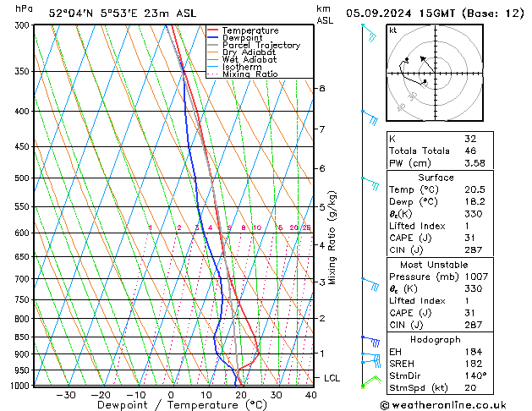Click the 'Surface' section heading
The image size is (532, 411).
click(x=436, y=178)
